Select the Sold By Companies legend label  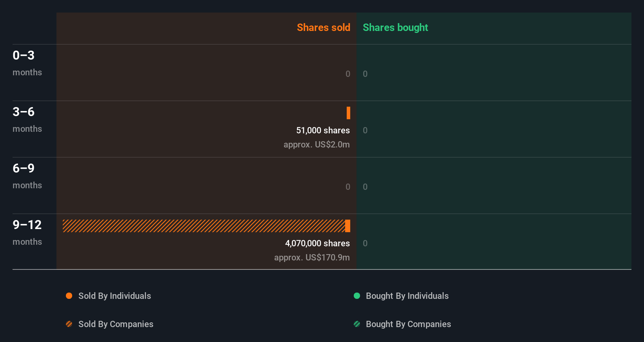(116, 324)
